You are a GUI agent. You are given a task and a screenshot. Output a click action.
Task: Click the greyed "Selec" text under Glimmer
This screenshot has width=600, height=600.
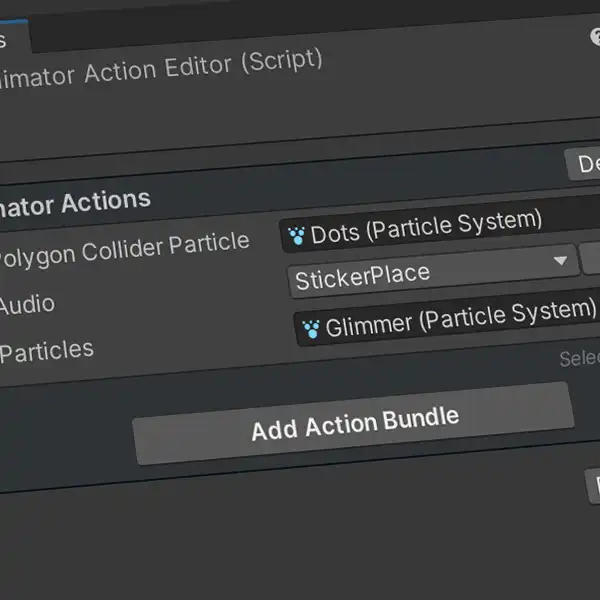[x=579, y=359]
